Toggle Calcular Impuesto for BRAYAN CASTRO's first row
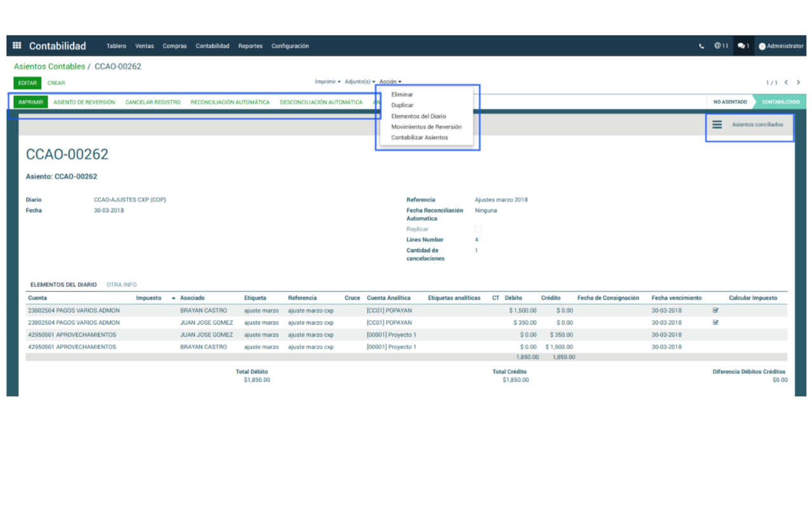The width and height of the screenshot is (812, 508). click(716, 311)
